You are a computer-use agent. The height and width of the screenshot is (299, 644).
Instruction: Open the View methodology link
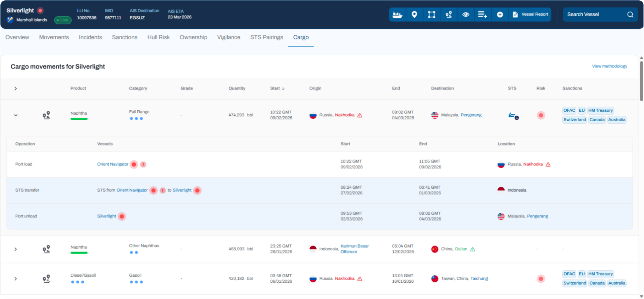pos(609,66)
